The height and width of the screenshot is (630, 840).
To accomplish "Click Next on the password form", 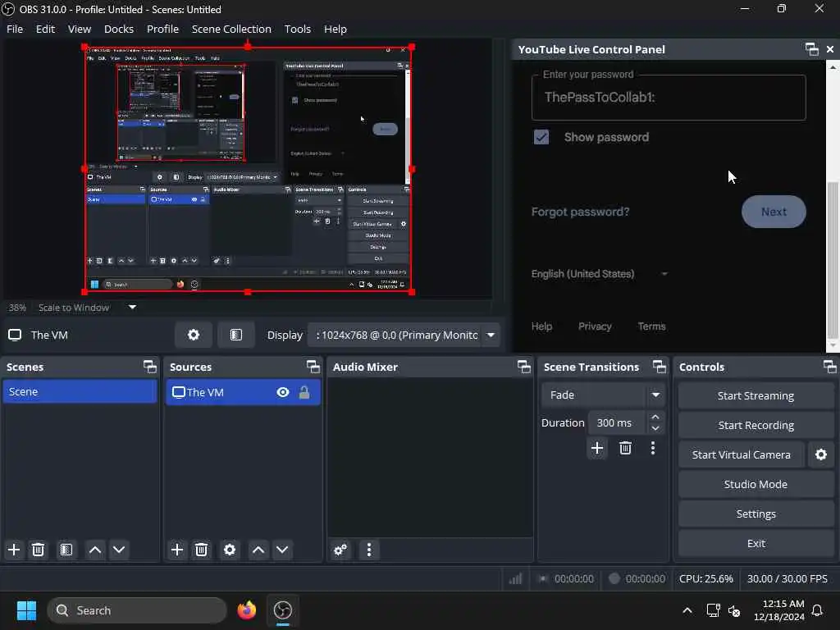I will pyautogui.click(x=774, y=212).
